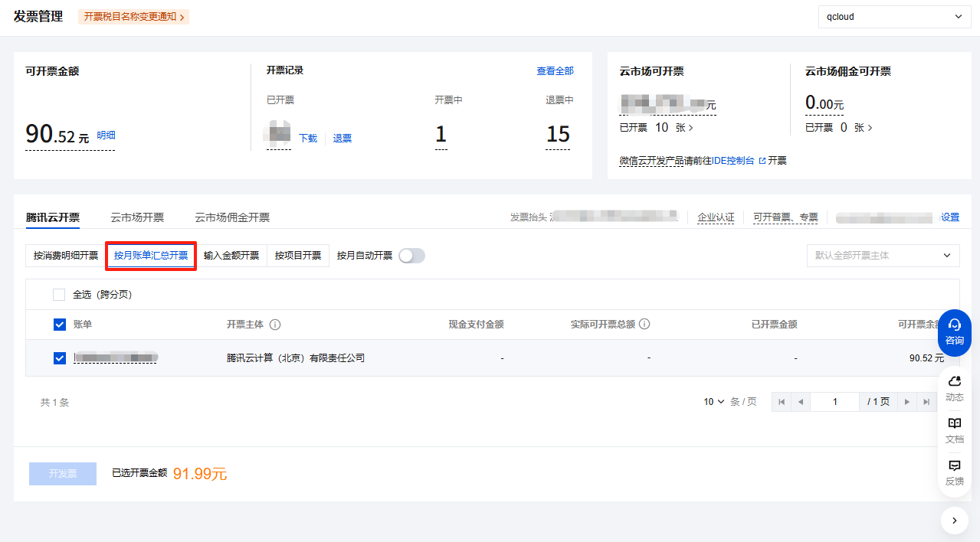Image resolution: width=980 pixels, height=542 pixels.
Task: Check the 全选 (跨分页) checkbox
Action: click(59, 295)
